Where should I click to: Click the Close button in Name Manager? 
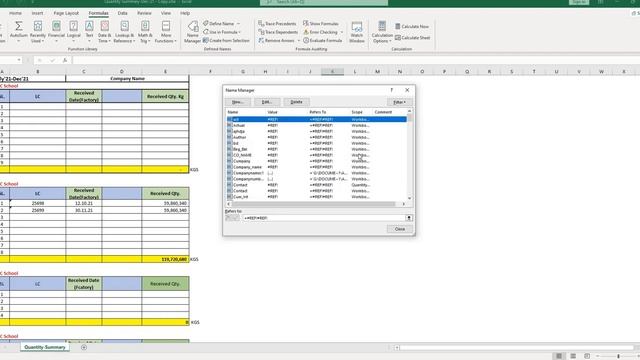pyautogui.click(x=400, y=229)
